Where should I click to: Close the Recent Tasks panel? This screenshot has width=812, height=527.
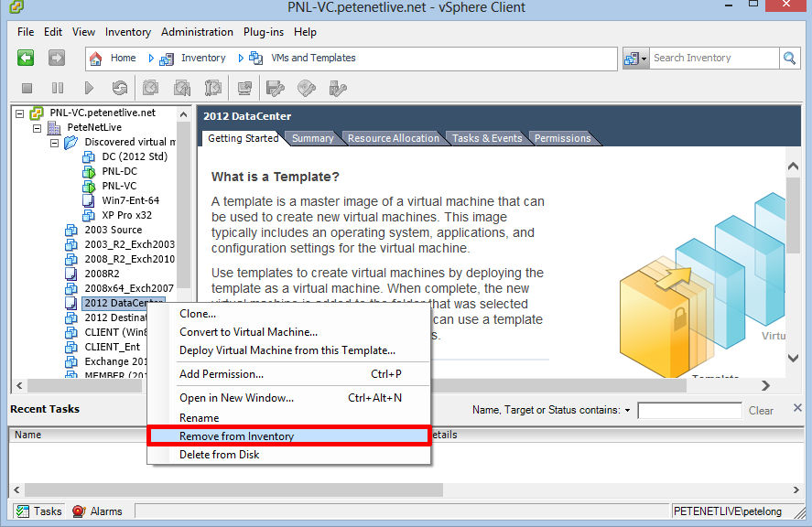(x=797, y=408)
